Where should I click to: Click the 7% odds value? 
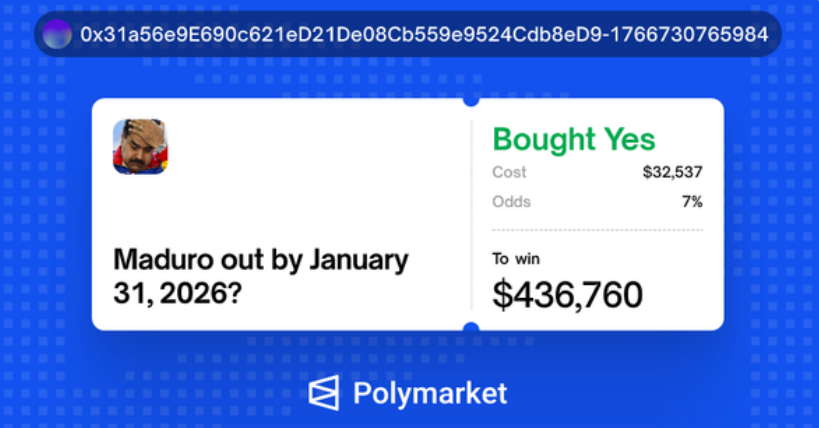point(692,201)
